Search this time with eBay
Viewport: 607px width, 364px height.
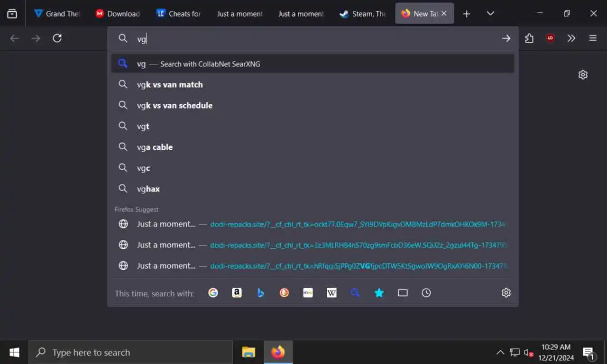tap(308, 293)
